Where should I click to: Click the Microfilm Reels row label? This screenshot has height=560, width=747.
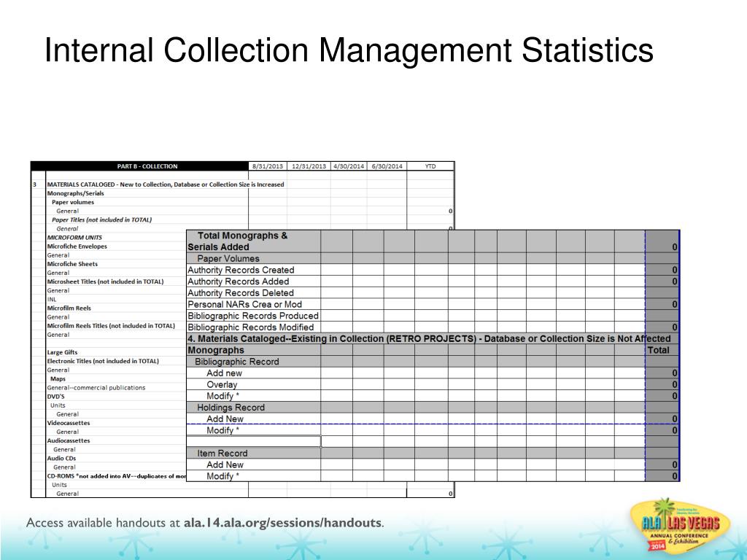(x=69, y=308)
